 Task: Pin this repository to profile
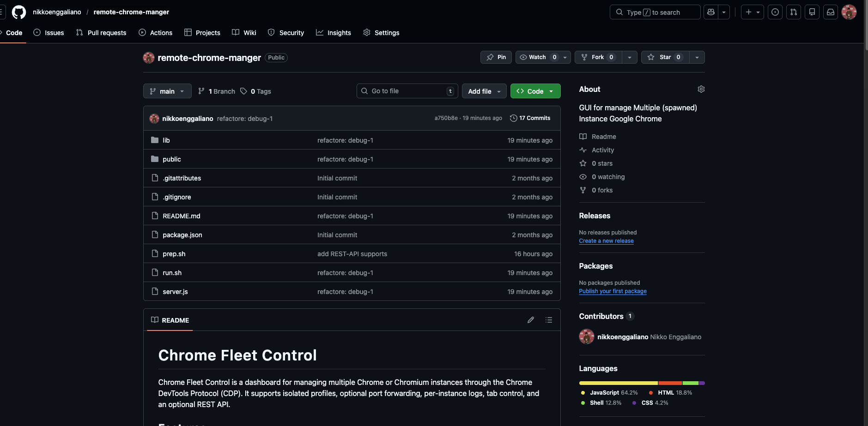496,57
